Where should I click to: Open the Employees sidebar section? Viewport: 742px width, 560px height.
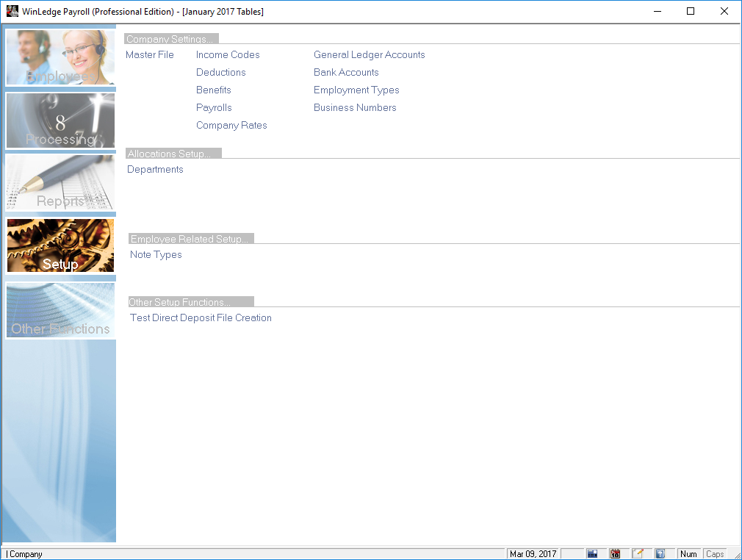pyautogui.click(x=60, y=58)
